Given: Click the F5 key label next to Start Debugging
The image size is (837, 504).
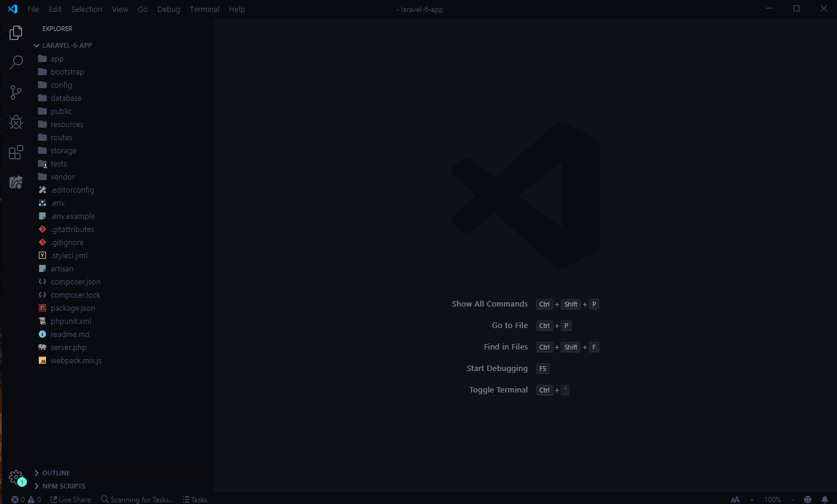Looking at the screenshot, I should click(542, 368).
